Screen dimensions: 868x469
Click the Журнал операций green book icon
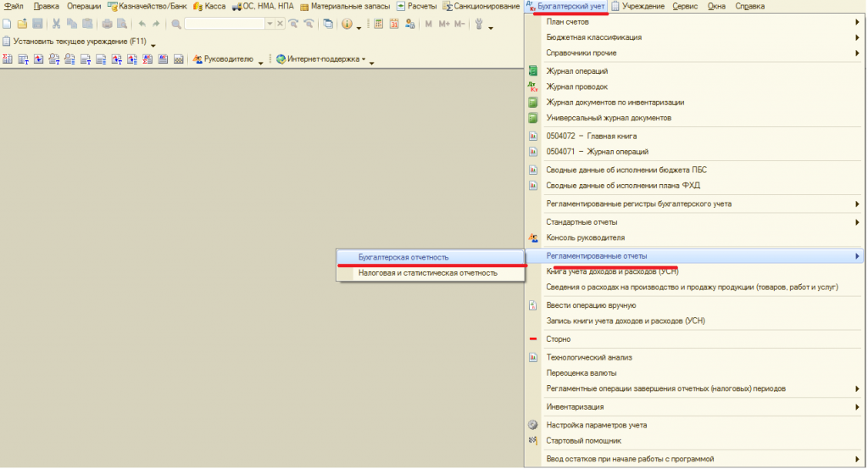click(532, 71)
